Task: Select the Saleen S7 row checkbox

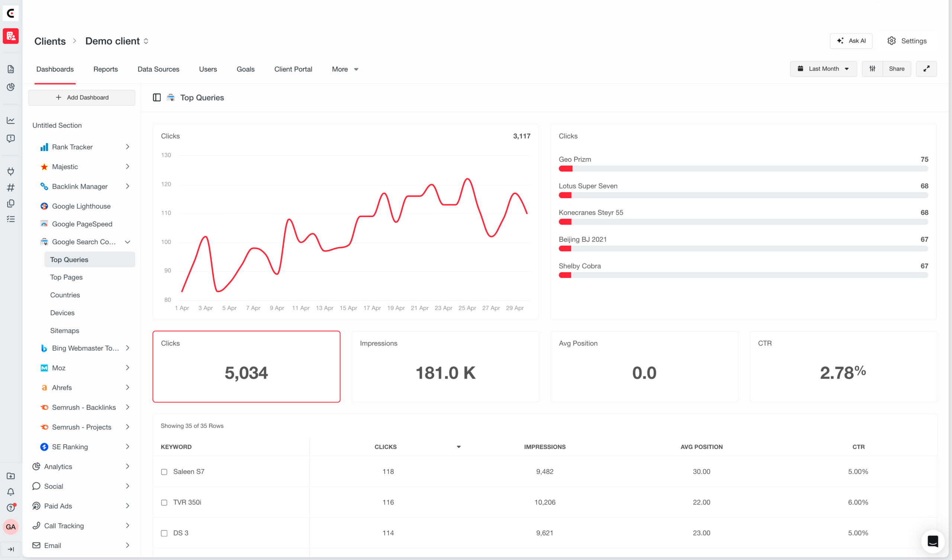Action: [164, 472]
